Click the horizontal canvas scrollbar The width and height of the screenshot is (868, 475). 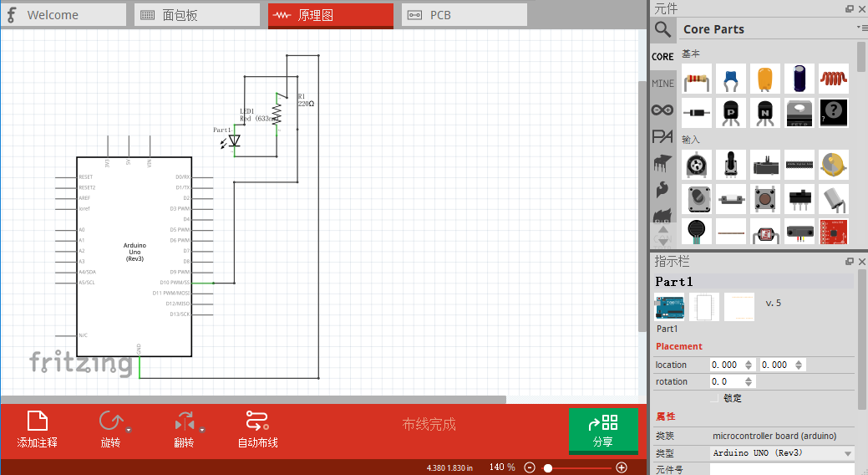pyautogui.click(x=253, y=400)
